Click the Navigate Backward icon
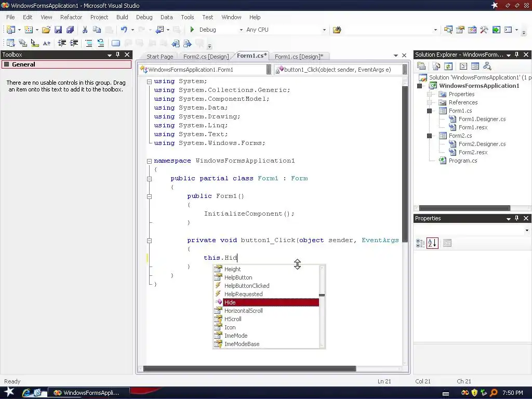 point(160,30)
